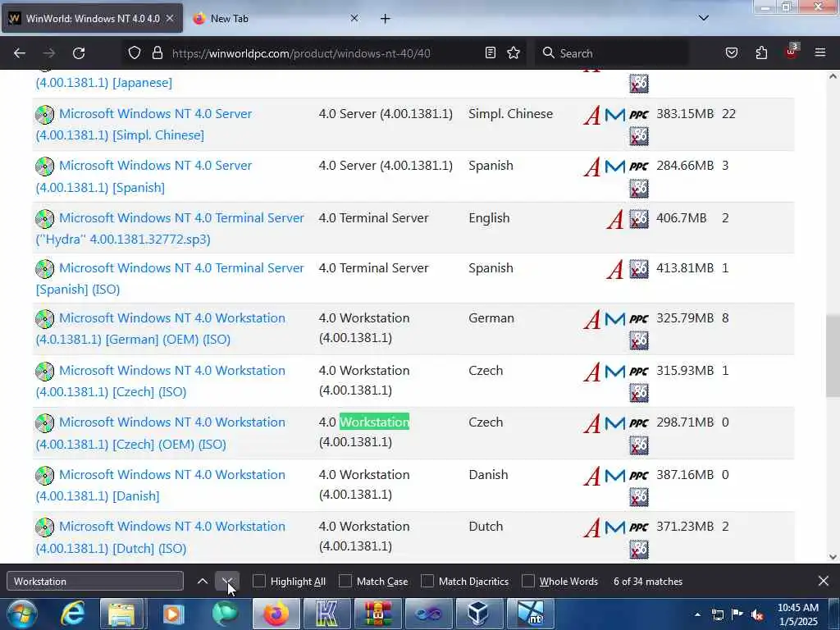
Task: Enable Highlight All checkbox
Action: point(259,582)
